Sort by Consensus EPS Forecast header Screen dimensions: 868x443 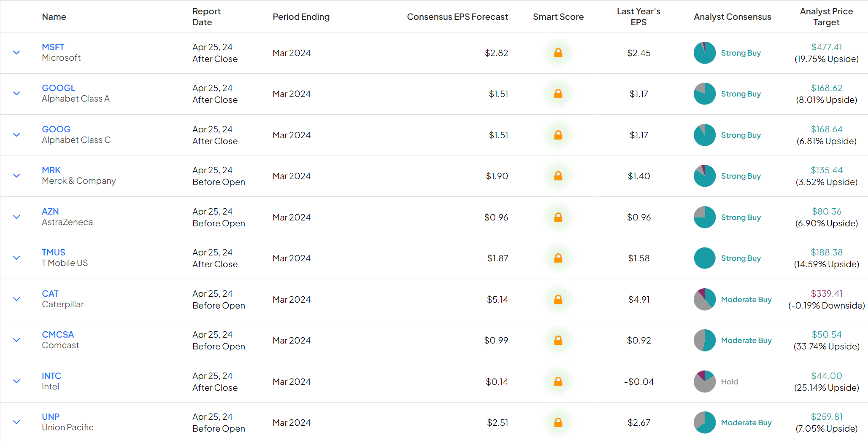tap(457, 17)
